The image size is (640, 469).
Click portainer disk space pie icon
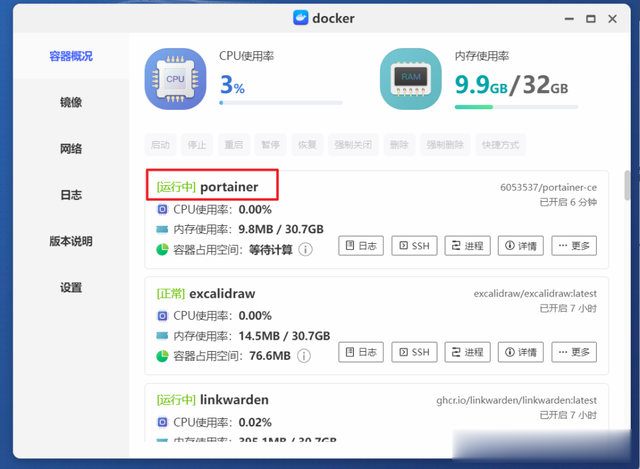[x=162, y=249]
